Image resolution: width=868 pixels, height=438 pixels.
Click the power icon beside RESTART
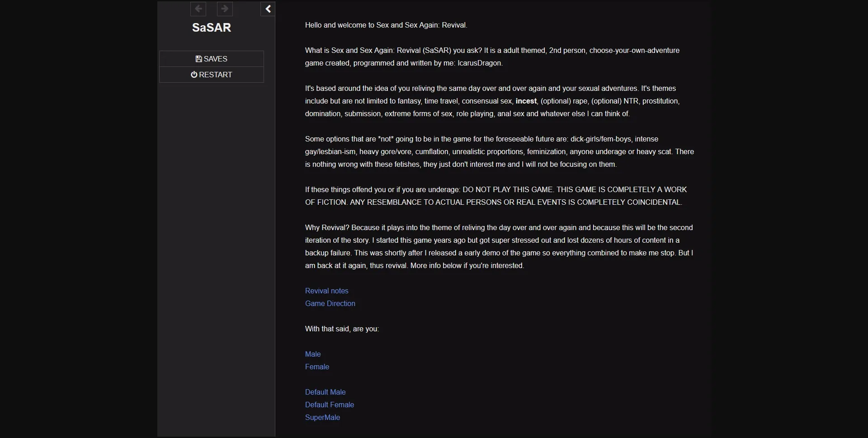pyautogui.click(x=194, y=74)
